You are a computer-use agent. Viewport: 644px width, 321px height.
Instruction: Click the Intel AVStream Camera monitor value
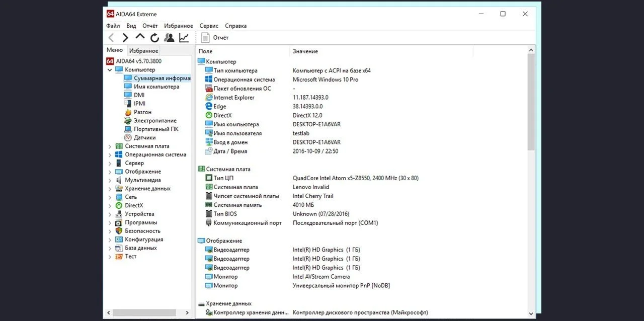pos(321,277)
